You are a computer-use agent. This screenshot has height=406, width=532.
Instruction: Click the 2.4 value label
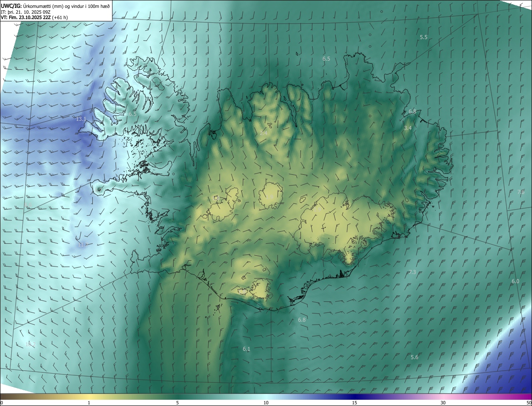click(x=264, y=133)
